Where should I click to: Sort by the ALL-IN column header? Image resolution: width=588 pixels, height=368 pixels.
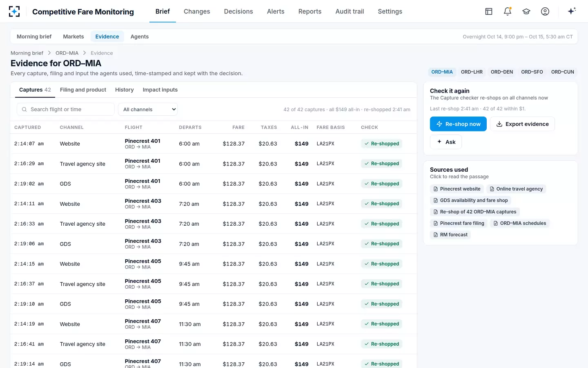coord(300,128)
